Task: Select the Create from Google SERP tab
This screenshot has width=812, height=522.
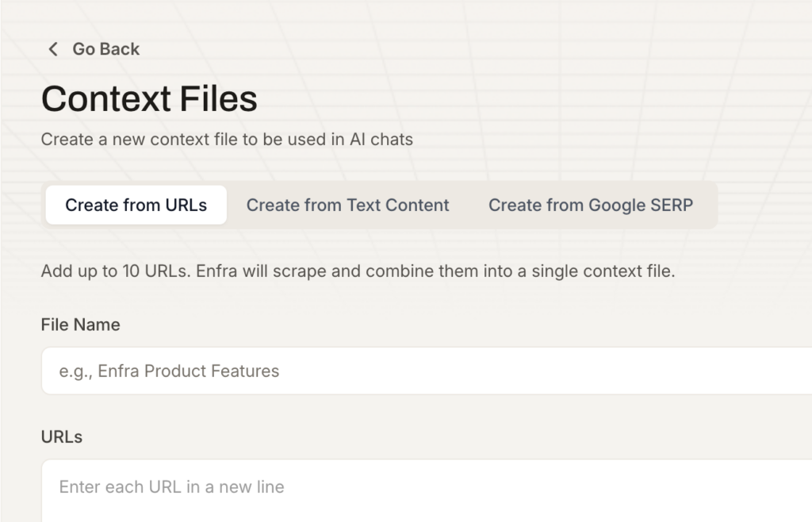Action: [x=590, y=205]
